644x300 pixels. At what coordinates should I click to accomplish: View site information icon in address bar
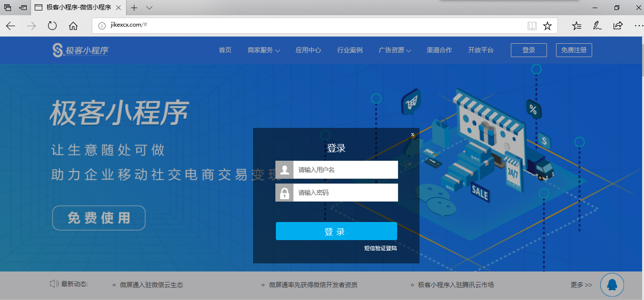(102, 26)
